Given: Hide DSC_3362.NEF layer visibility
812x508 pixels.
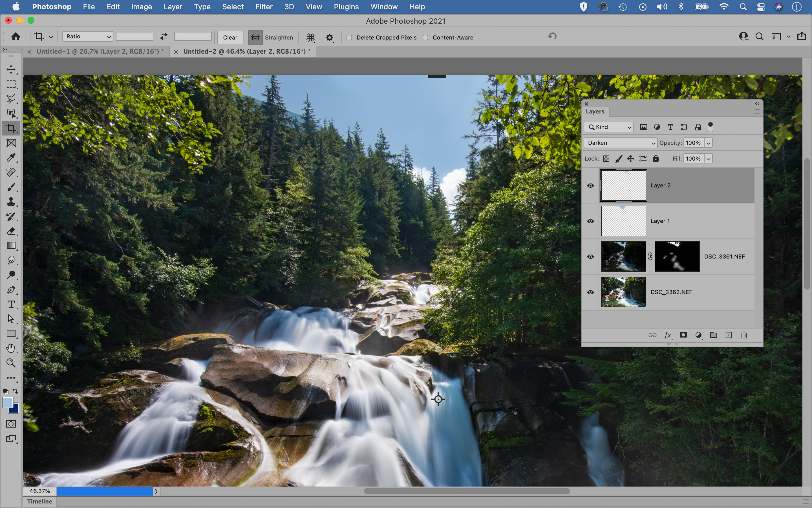Looking at the screenshot, I should tap(591, 292).
